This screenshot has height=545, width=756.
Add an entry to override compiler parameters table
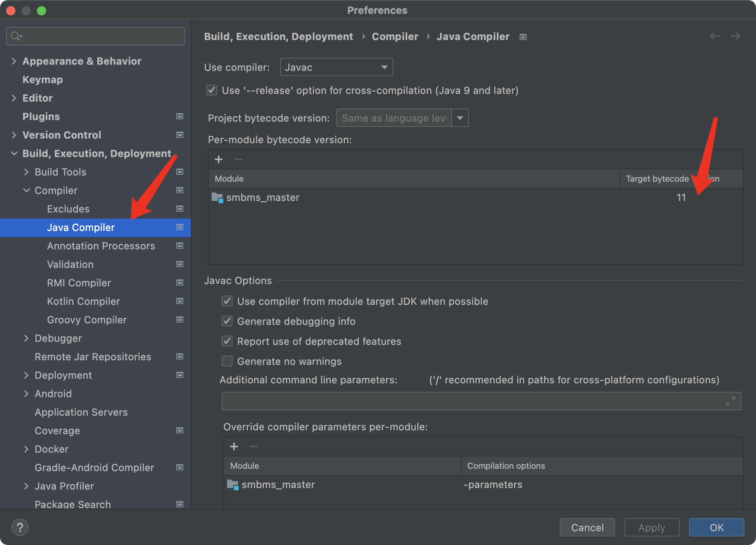[234, 446]
